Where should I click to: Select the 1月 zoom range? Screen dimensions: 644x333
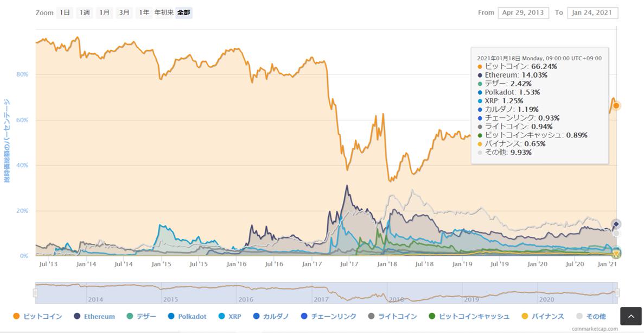[x=104, y=12]
